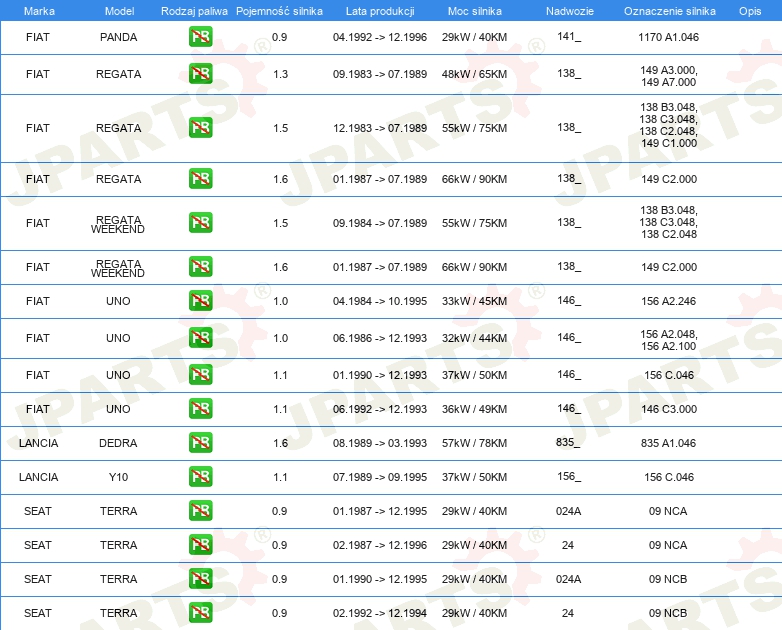Select production dates 02.1992 -> 12.1994

(x=380, y=613)
